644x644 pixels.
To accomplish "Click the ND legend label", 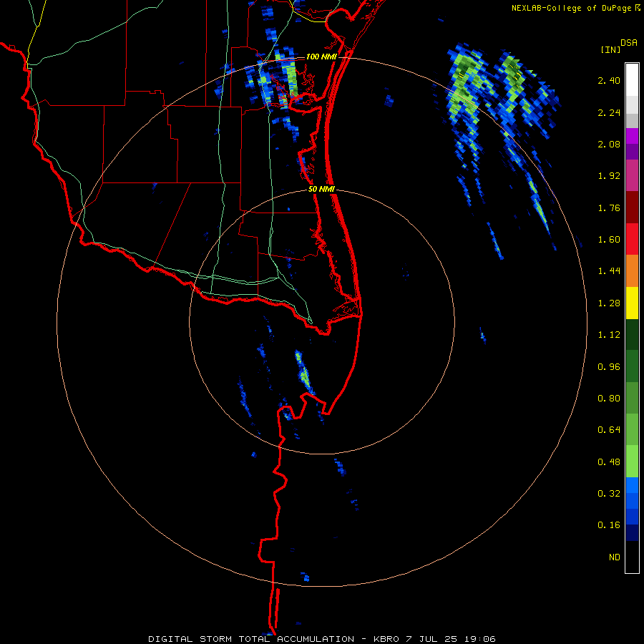I will point(615,557).
